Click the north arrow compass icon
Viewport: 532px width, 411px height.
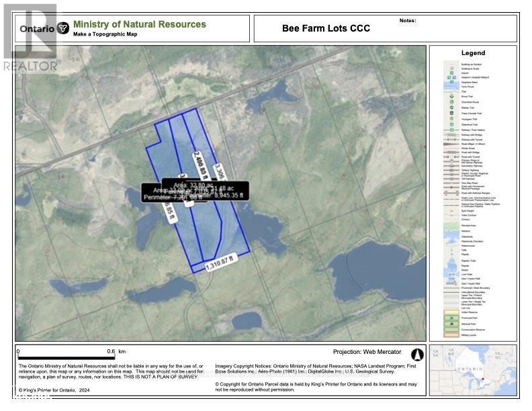pyautogui.click(x=415, y=353)
